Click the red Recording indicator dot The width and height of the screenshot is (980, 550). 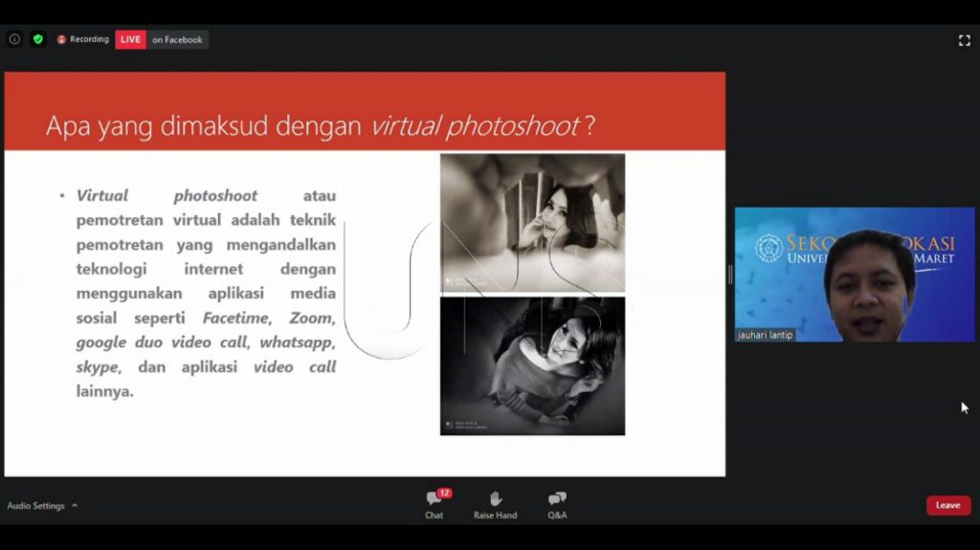coord(61,39)
